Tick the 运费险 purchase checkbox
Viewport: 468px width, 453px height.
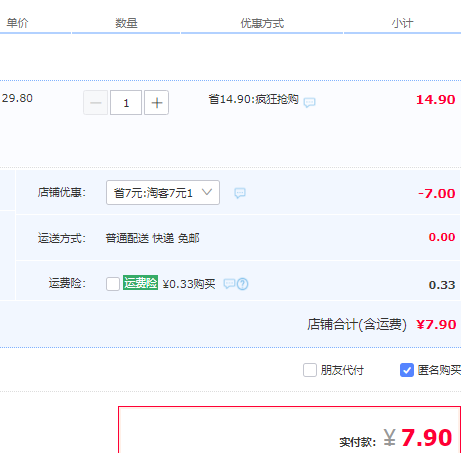coord(113,284)
